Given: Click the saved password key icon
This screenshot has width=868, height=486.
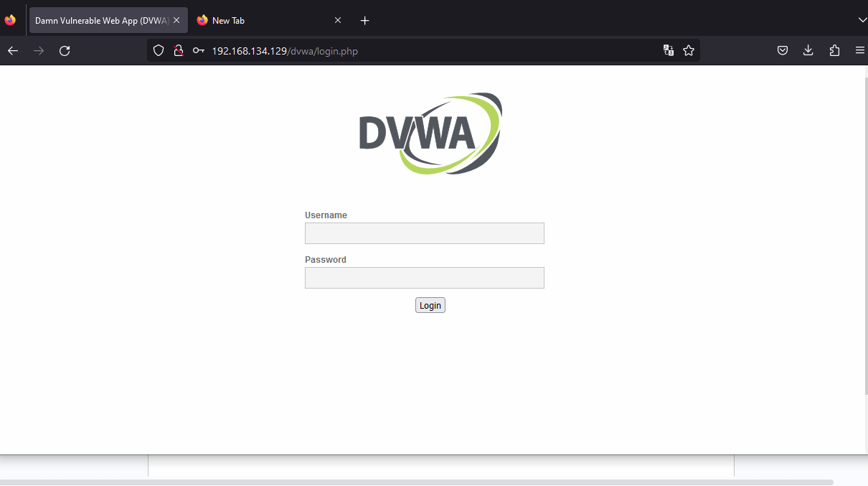Looking at the screenshot, I should (x=199, y=50).
